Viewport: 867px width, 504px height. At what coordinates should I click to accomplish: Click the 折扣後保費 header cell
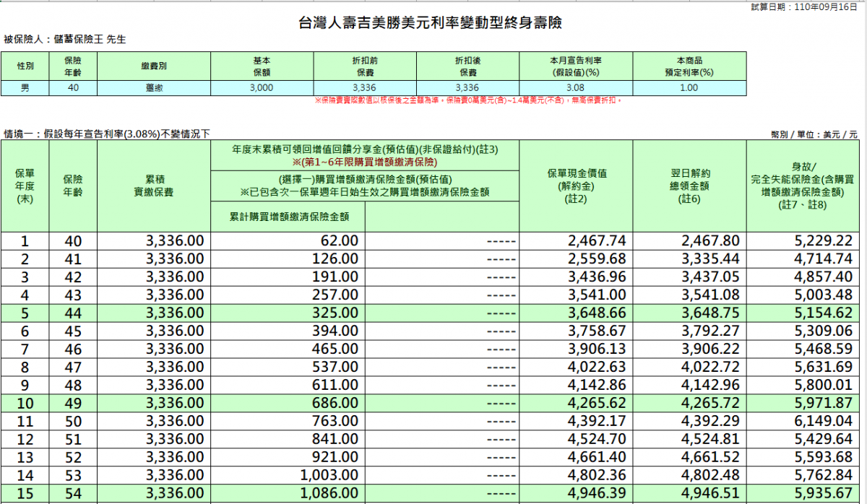point(467,66)
